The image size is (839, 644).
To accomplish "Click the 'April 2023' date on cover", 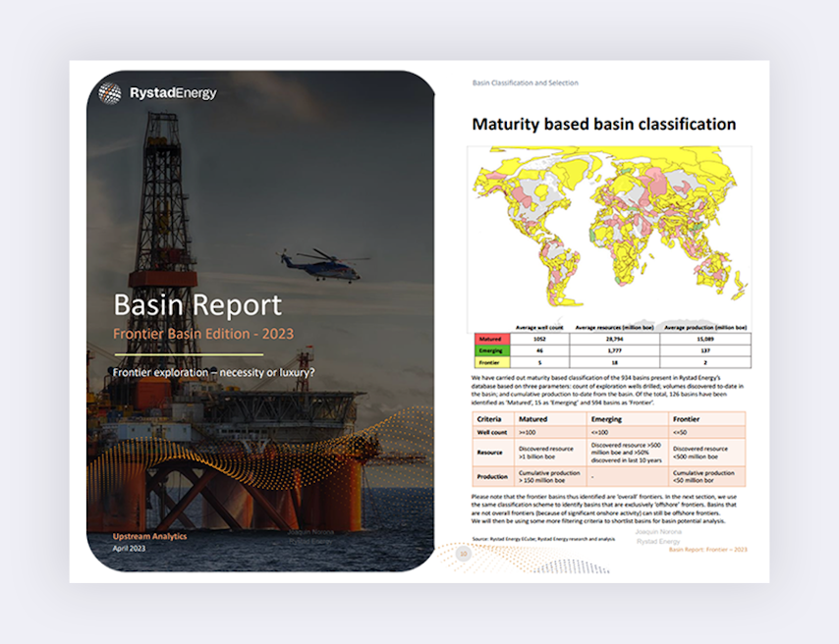I will click(x=129, y=548).
